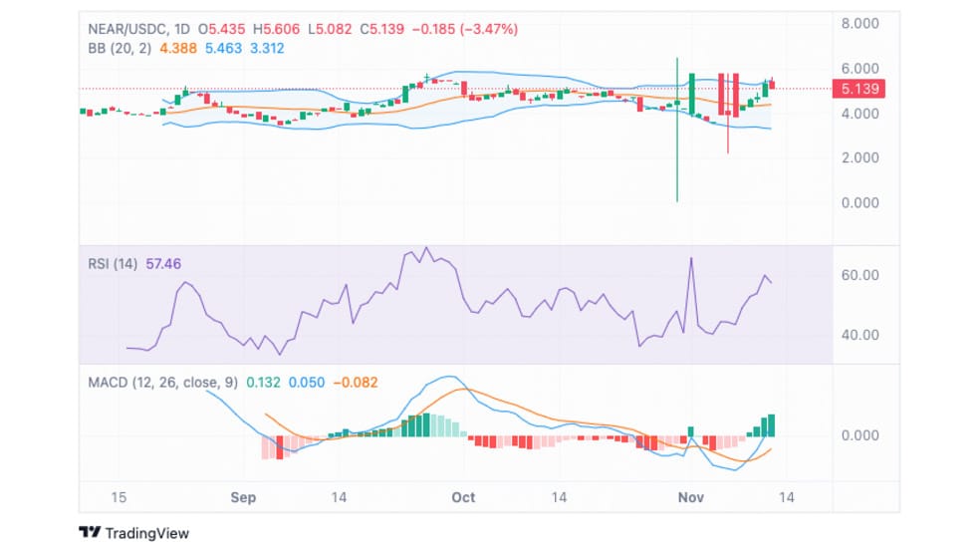The height and width of the screenshot is (552, 980).
Task: Select the RSI (14) indicator label
Action: coord(113,264)
